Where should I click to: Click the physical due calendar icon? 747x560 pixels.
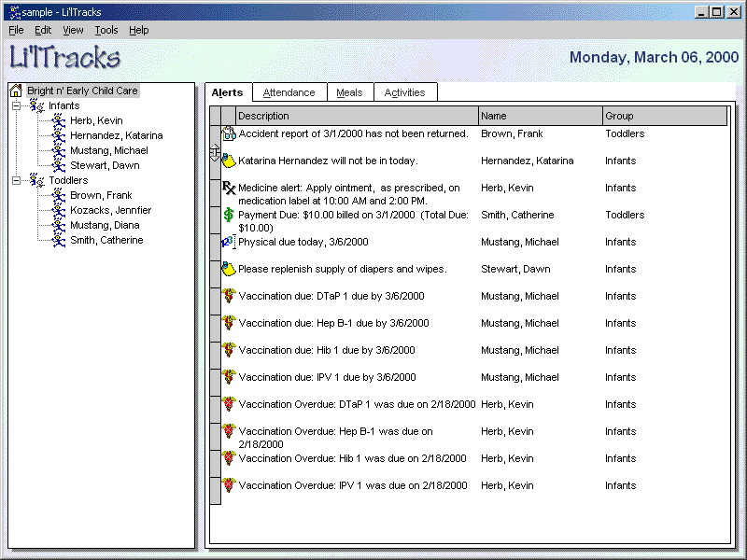tap(229, 243)
